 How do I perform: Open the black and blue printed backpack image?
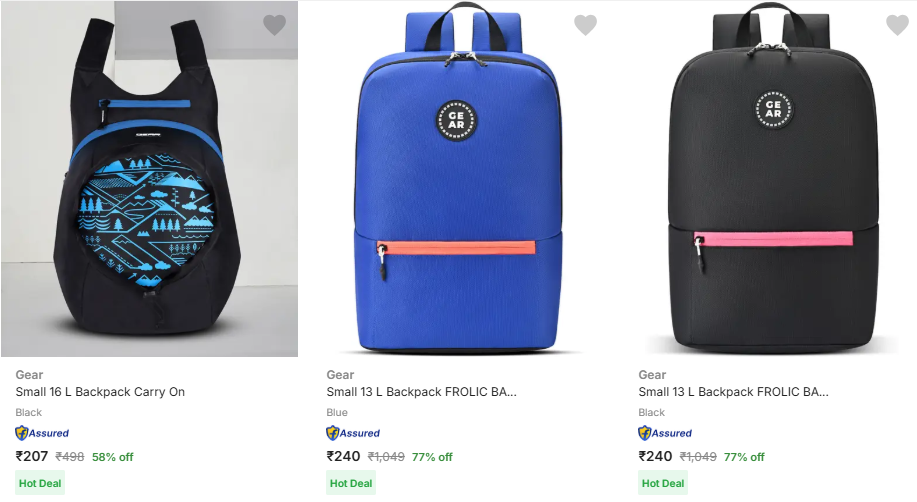pos(150,180)
